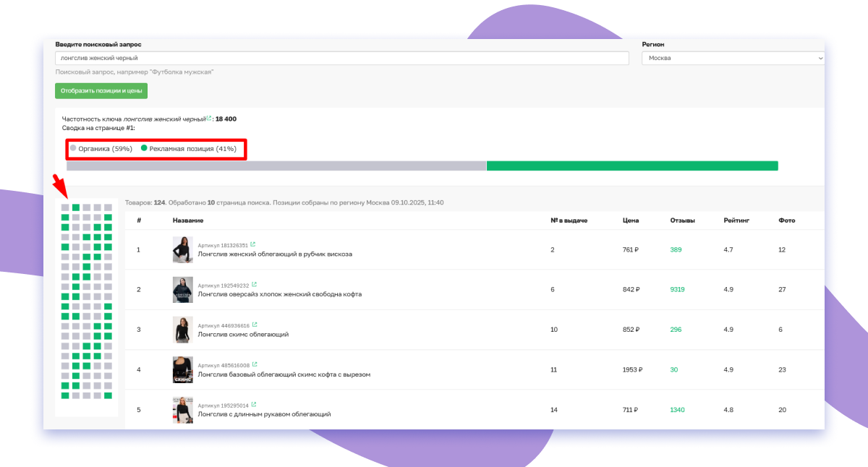Open thumbnail of Лонгслив скимс облегающий
The height and width of the screenshot is (467, 868).
182,330
